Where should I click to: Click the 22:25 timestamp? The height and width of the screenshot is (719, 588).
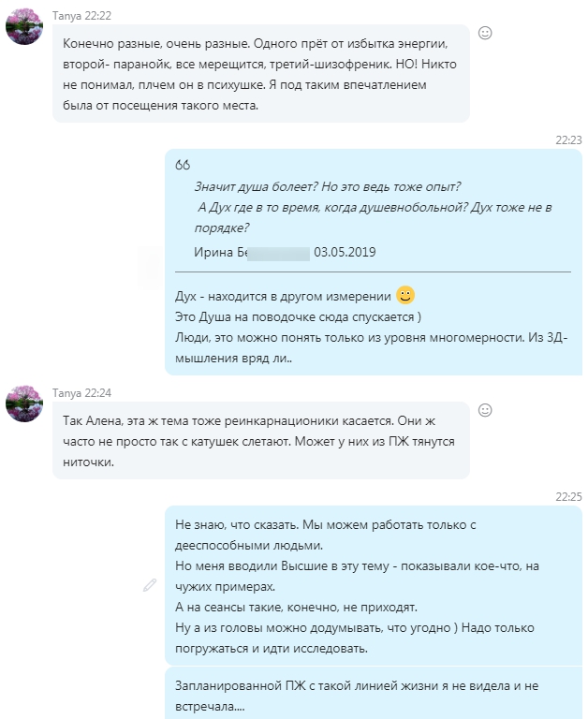click(568, 496)
